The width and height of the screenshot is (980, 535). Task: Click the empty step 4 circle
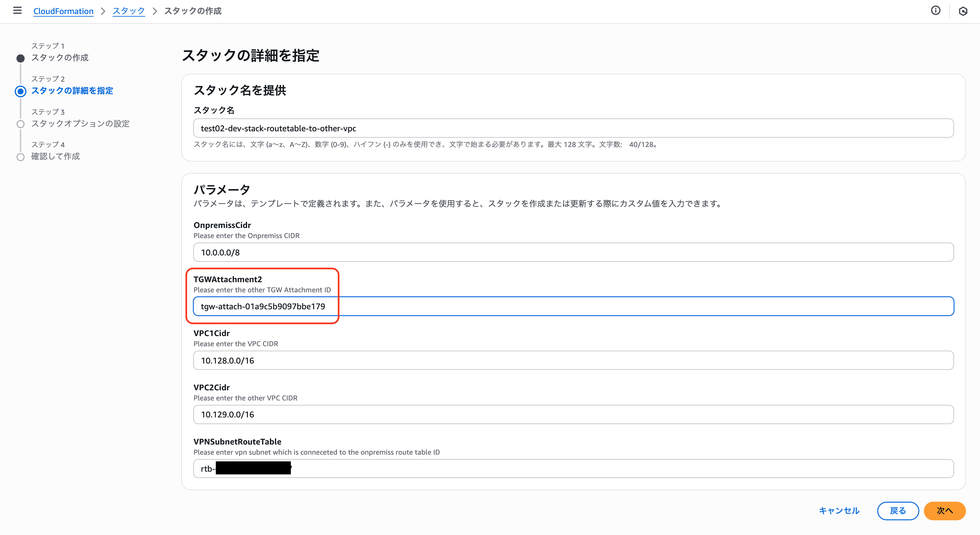click(20, 156)
